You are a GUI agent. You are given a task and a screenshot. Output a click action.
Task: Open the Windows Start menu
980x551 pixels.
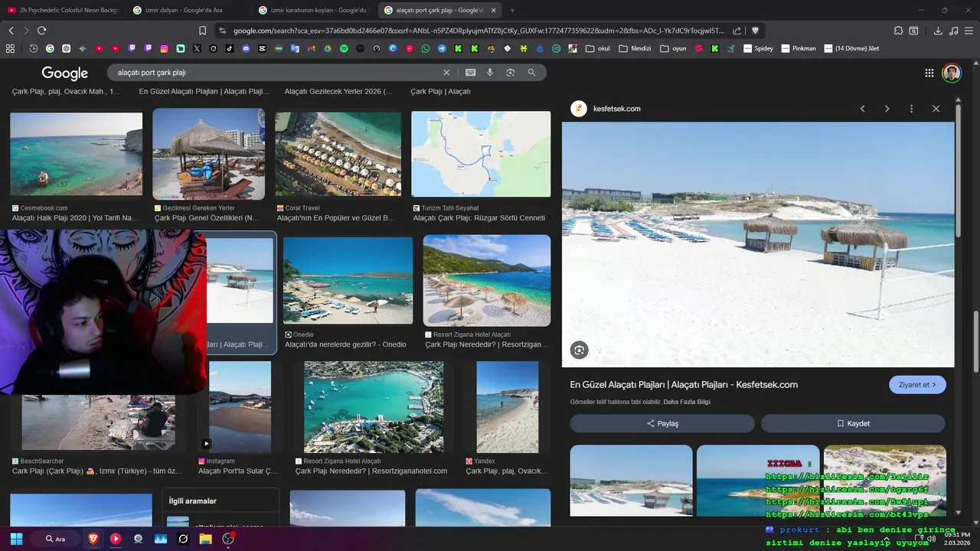16,539
